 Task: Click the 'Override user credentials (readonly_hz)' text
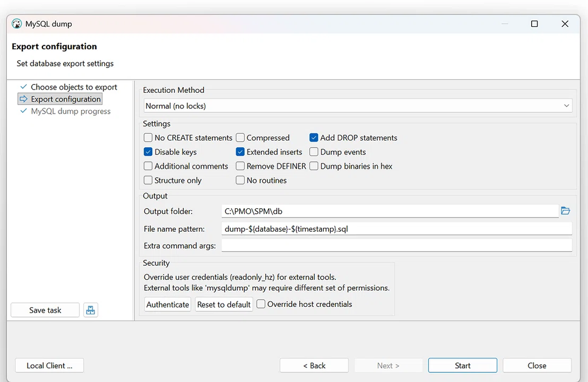pyautogui.click(x=240, y=277)
